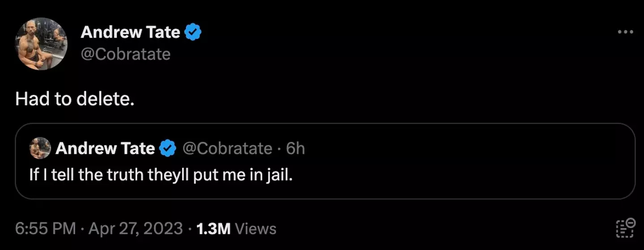Click the verified badge inside the quoted tweet
This screenshot has width=644, height=250.
point(168,148)
